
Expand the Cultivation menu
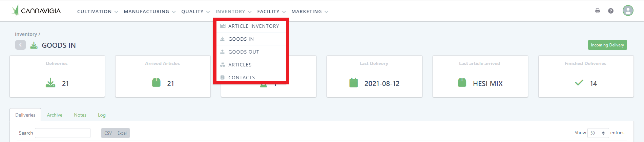(98, 12)
